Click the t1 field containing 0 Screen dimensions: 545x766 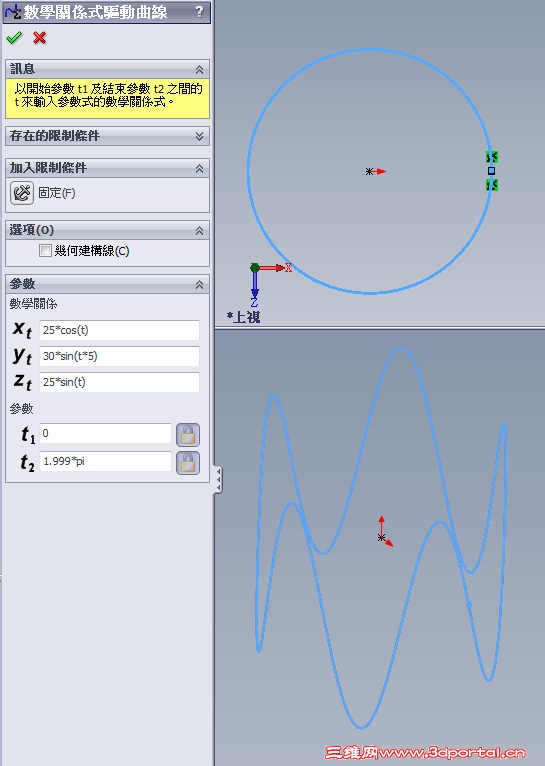105,433
